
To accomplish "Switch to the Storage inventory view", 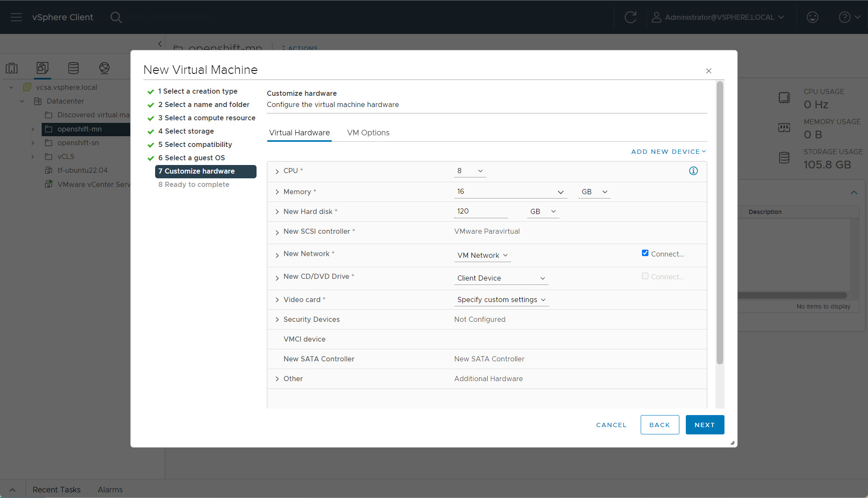I will pos(73,68).
